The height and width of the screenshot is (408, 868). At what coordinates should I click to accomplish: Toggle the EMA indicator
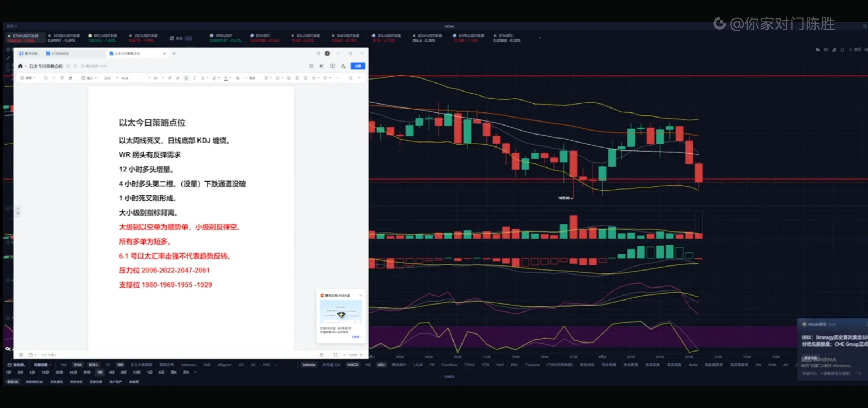[78, 365]
